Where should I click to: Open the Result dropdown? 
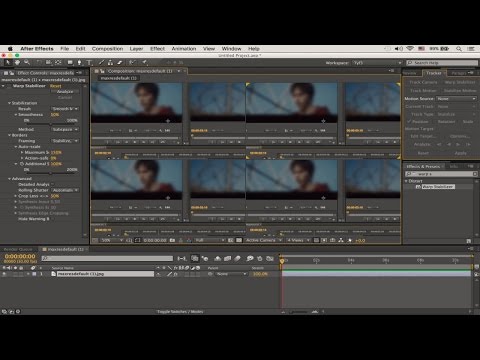(65, 109)
